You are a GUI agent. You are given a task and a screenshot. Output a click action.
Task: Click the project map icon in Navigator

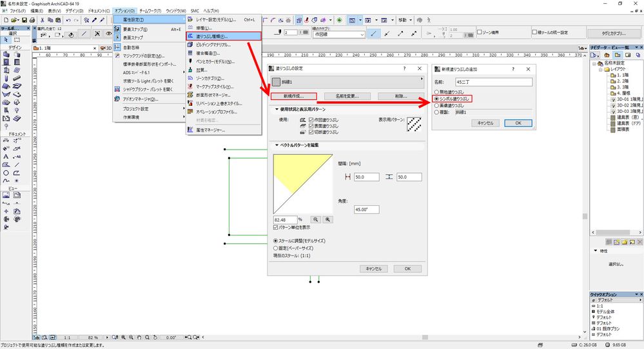(606, 55)
